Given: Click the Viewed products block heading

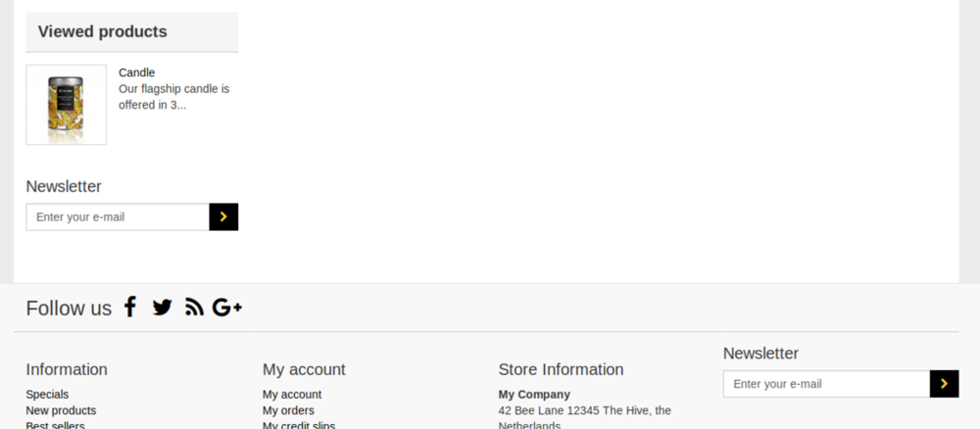Looking at the screenshot, I should click(x=103, y=31).
